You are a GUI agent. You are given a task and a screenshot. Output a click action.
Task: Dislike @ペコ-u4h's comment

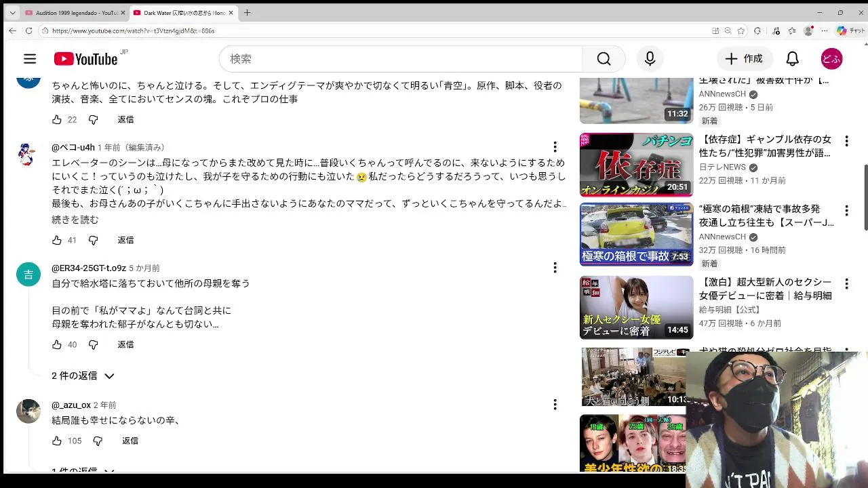point(94,240)
